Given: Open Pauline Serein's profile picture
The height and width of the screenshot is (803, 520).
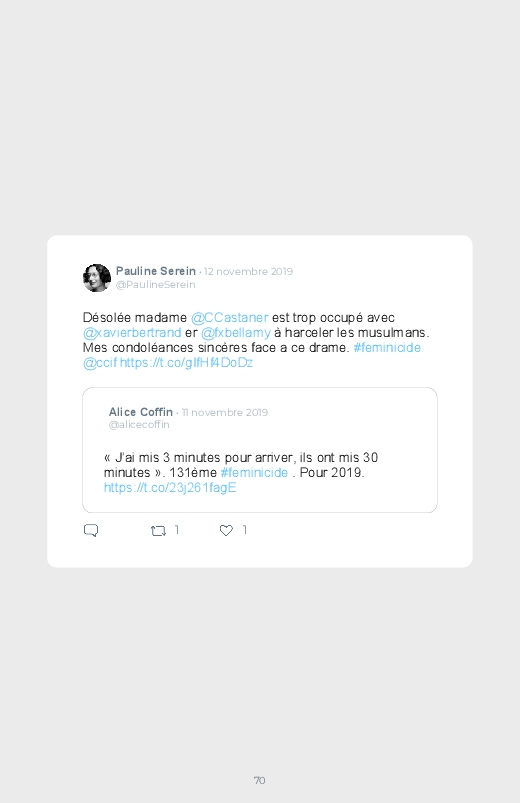Looking at the screenshot, I should 97,278.
